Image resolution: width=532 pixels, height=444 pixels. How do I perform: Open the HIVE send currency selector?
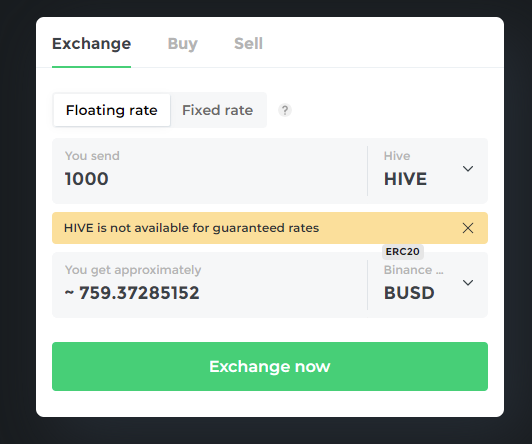click(x=428, y=171)
